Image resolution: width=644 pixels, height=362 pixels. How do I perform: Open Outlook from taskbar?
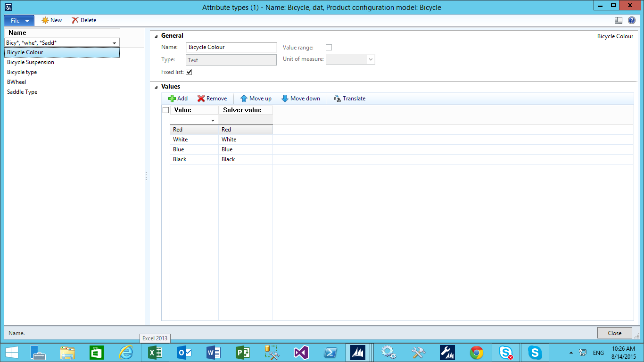coord(184,352)
